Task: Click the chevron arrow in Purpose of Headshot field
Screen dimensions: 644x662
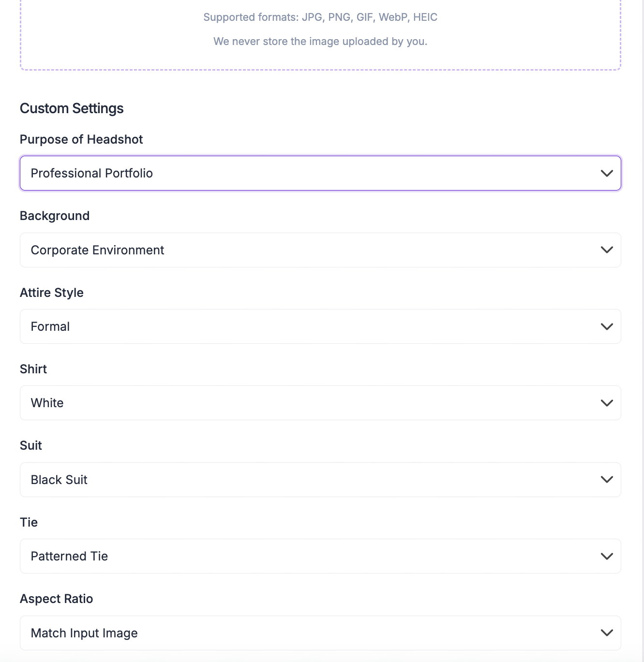Action: click(x=607, y=173)
